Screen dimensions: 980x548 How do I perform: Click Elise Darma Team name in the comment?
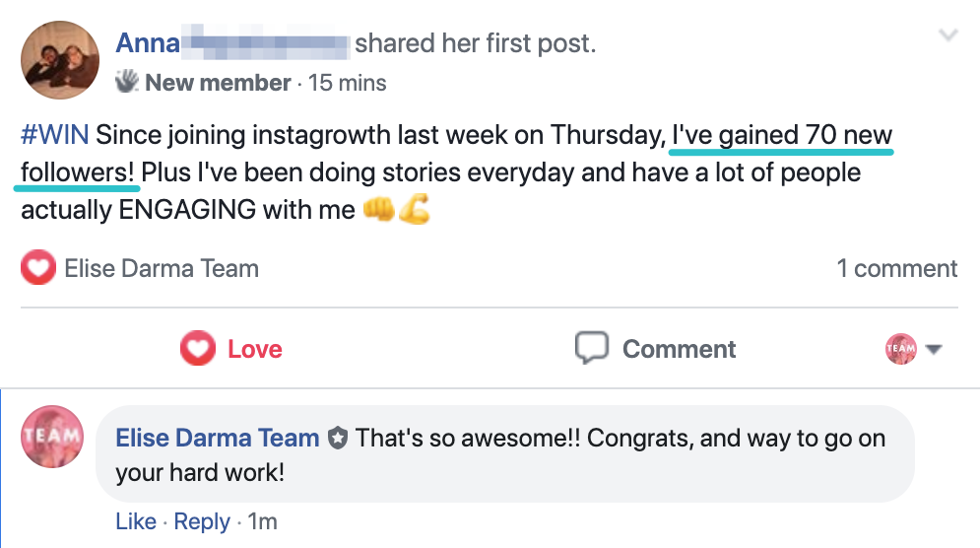[218, 438]
